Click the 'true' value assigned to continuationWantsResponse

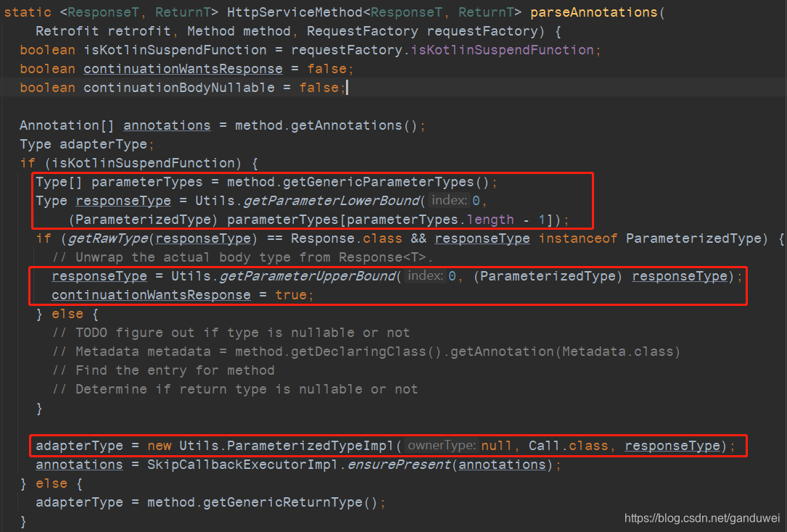tap(291, 295)
